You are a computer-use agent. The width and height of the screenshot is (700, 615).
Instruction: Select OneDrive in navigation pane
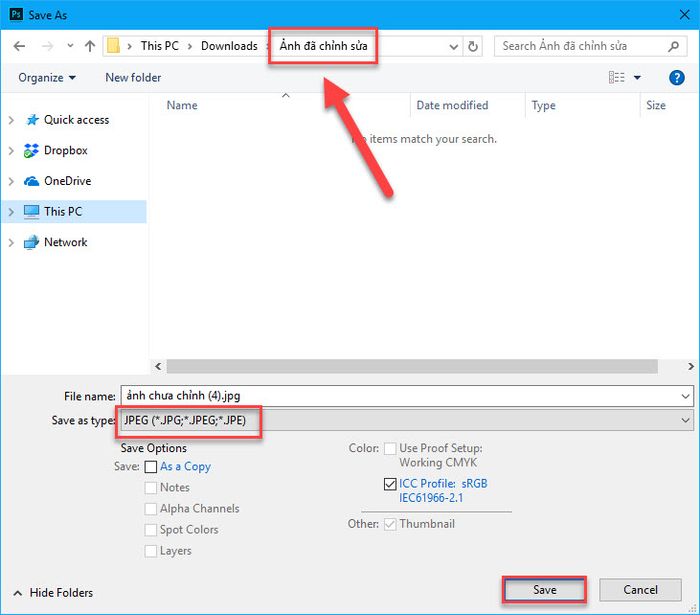(67, 181)
